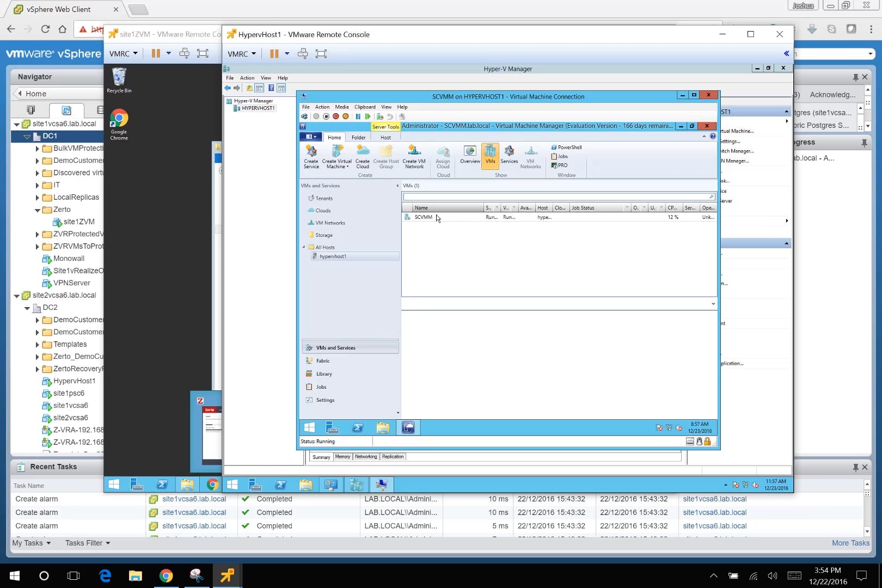The height and width of the screenshot is (588, 882).
Task: Select the SCVMM row in VM list
Action: point(424,217)
